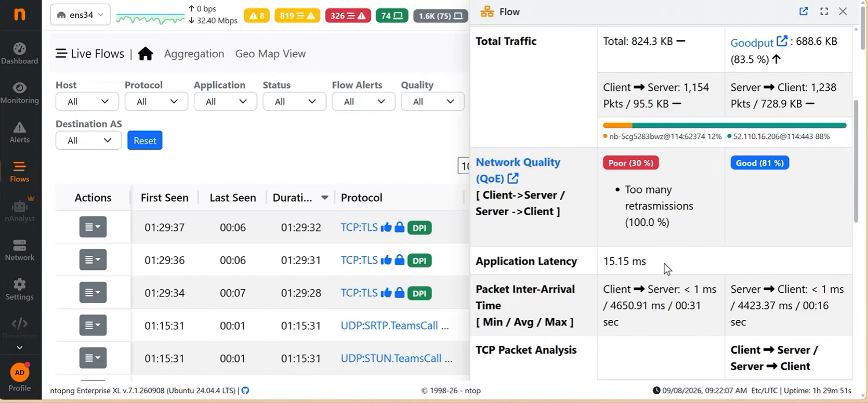Open the Flows sidebar item
Image resolution: width=868 pixels, height=403 pixels.
tap(20, 172)
